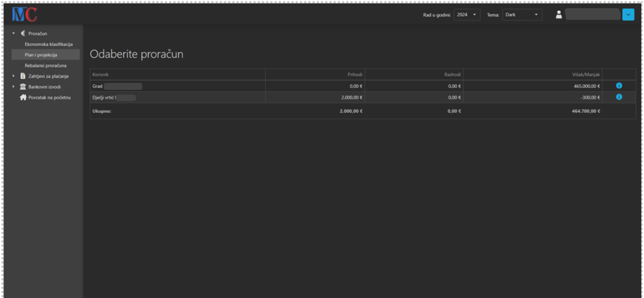Go to Povratak na početnu link
This screenshot has height=298, width=644.
tap(50, 97)
